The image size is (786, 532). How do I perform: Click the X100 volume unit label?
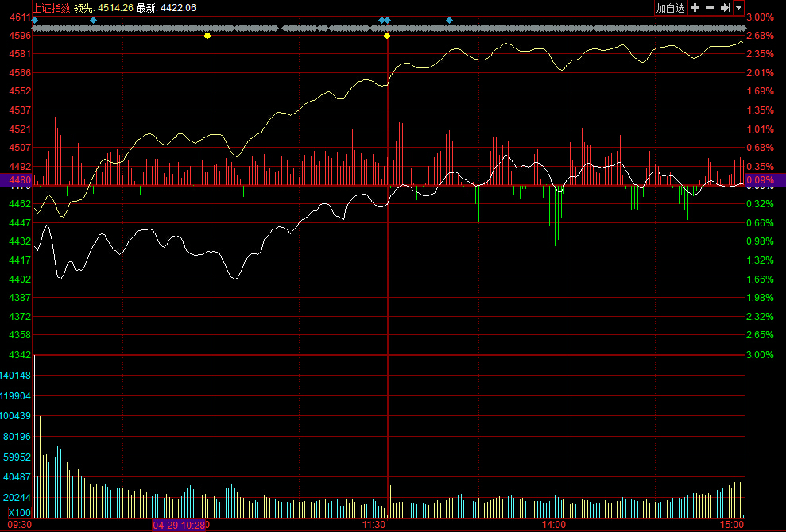click(19, 512)
